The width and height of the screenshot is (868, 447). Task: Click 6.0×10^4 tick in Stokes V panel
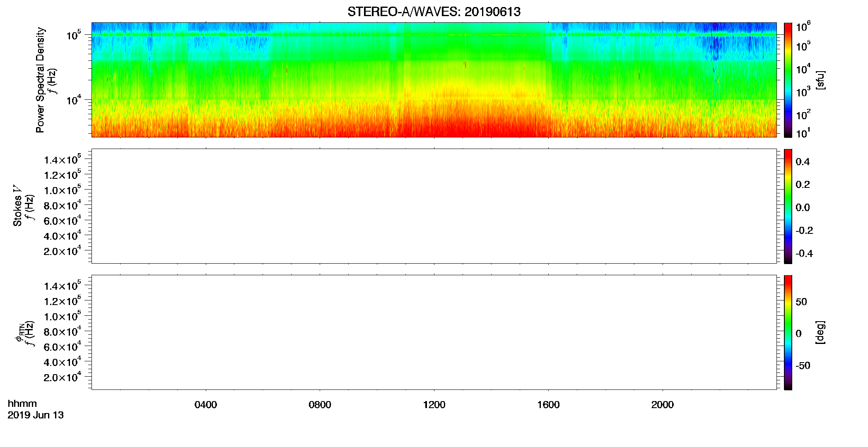[63, 221]
